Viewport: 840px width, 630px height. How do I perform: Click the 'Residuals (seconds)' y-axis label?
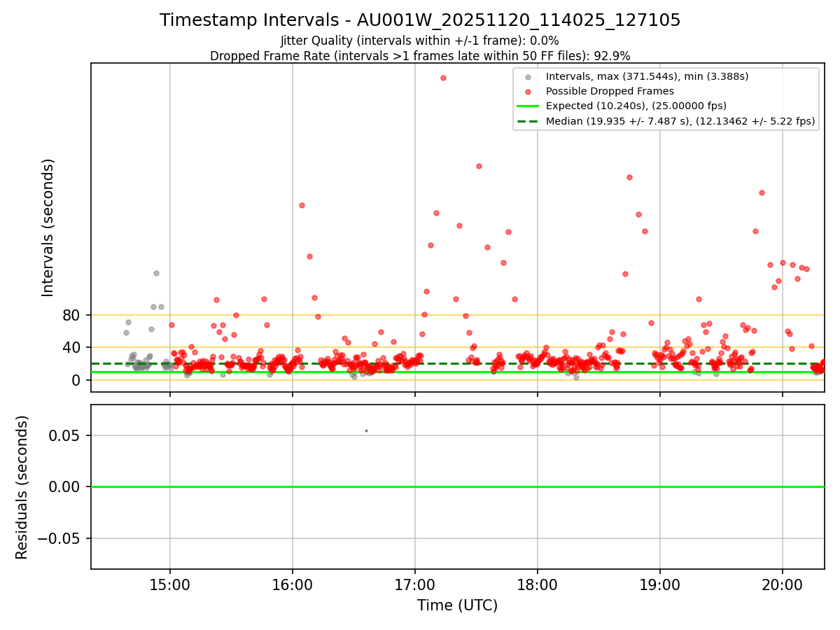pos(22,487)
